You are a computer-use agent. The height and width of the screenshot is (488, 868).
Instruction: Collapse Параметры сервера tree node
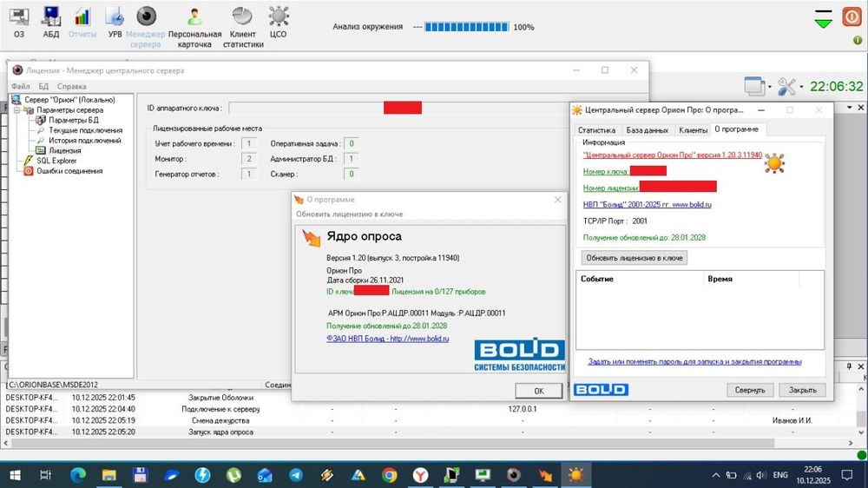[x=17, y=110]
